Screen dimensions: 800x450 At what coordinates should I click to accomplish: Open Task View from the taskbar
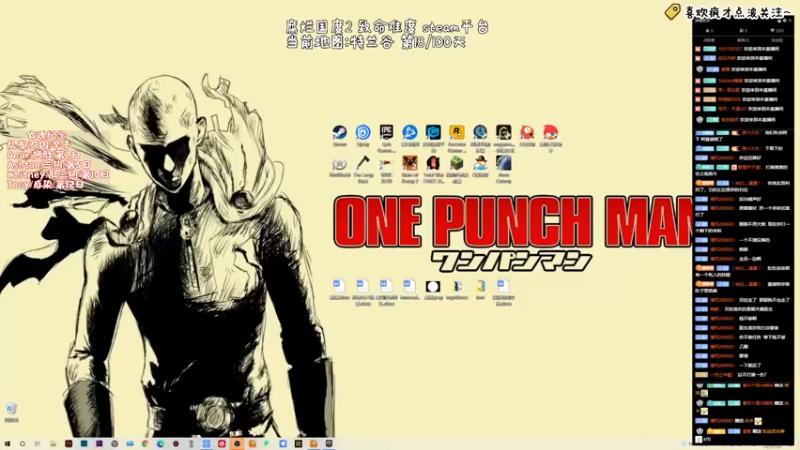(38, 444)
